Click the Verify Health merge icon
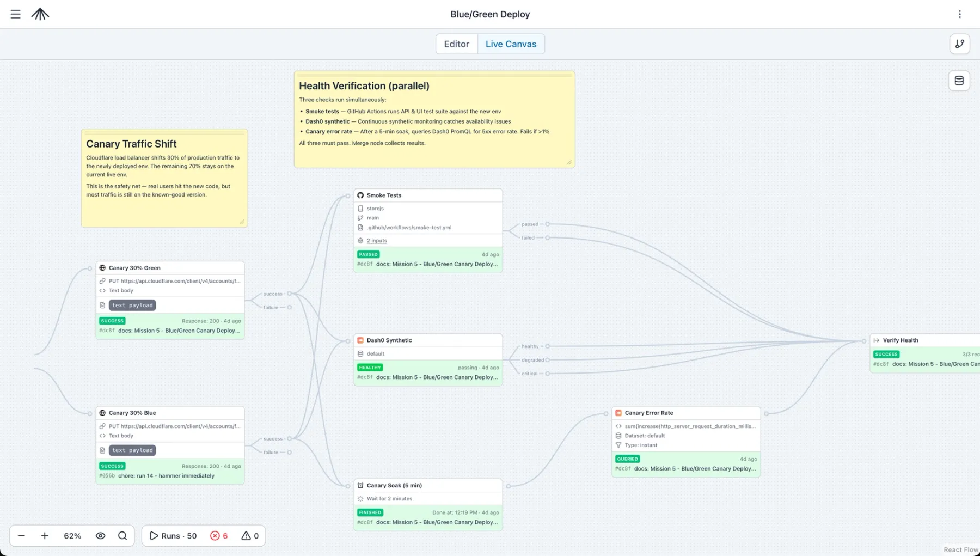 [877, 340]
